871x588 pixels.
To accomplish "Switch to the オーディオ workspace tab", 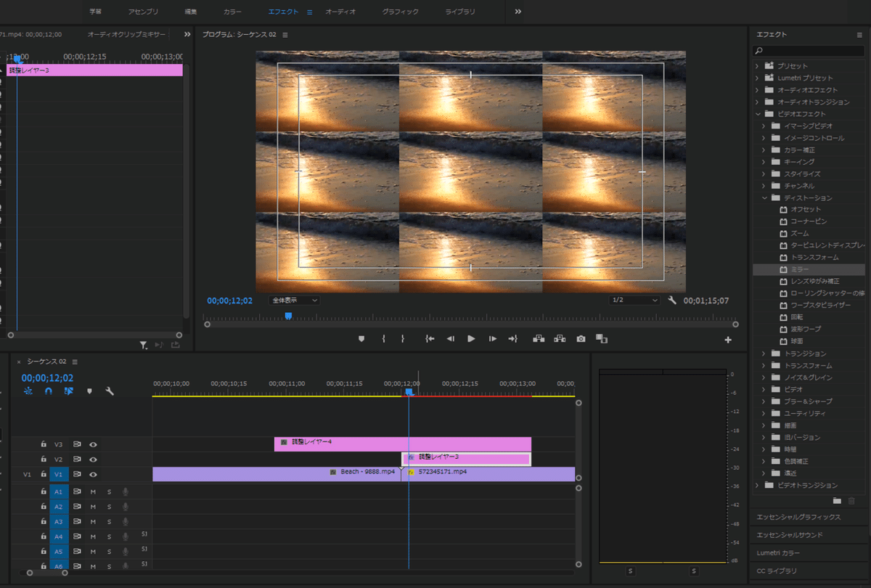I will pos(340,12).
